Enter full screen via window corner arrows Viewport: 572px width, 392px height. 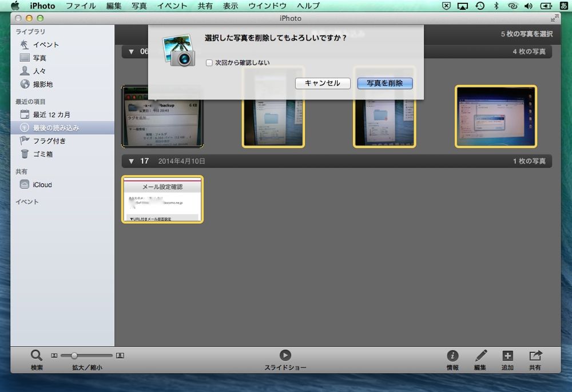point(554,18)
